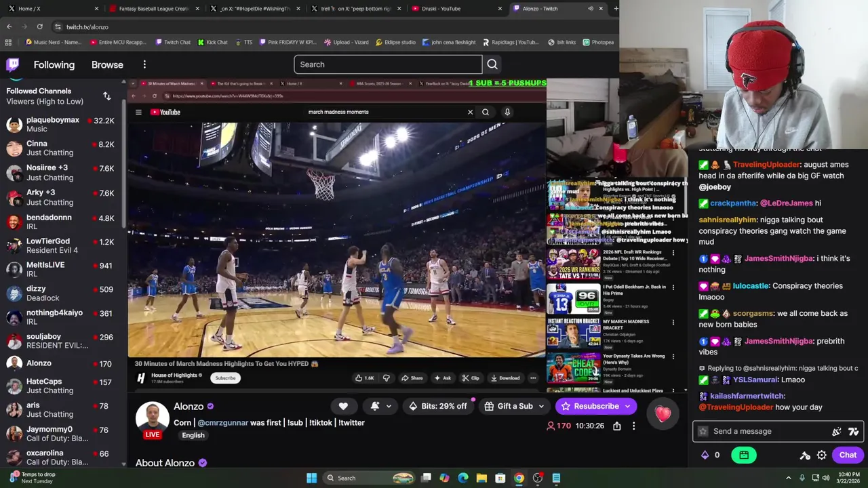Open the @cmrzgunnar mention link
This screenshot has height=488, width=868.
223,423
